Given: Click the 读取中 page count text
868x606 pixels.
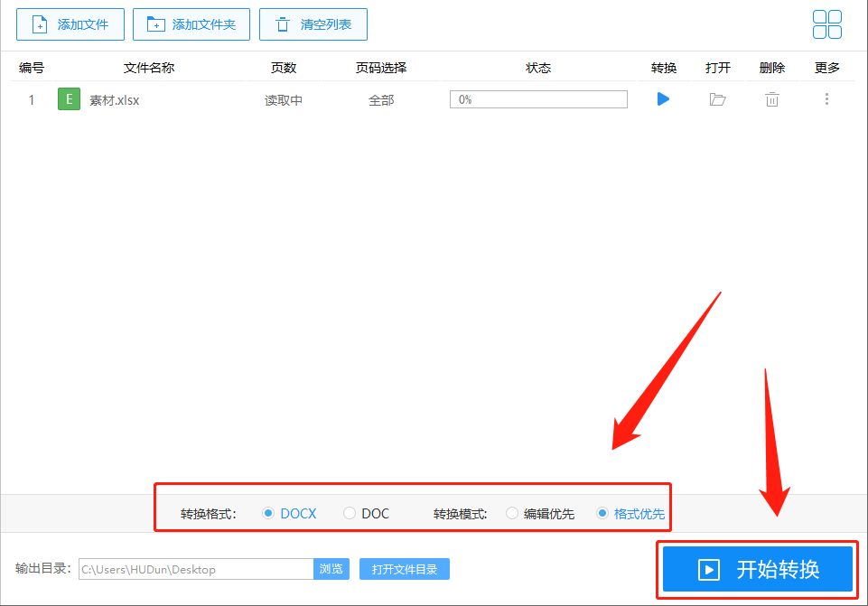Looking at the screenshot, I should click(284, 100).
